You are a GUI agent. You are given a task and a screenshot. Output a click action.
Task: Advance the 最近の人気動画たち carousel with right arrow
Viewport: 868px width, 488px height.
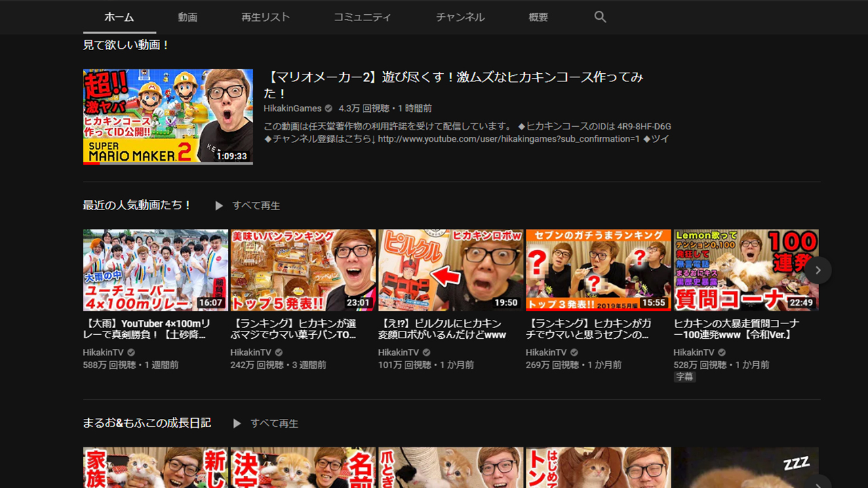tap(818, 270)
